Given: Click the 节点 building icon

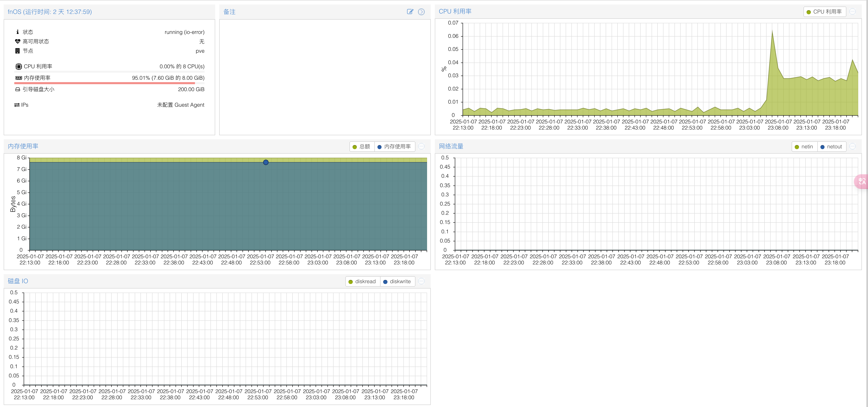Looking at the screenshot, I should (18, 51).
